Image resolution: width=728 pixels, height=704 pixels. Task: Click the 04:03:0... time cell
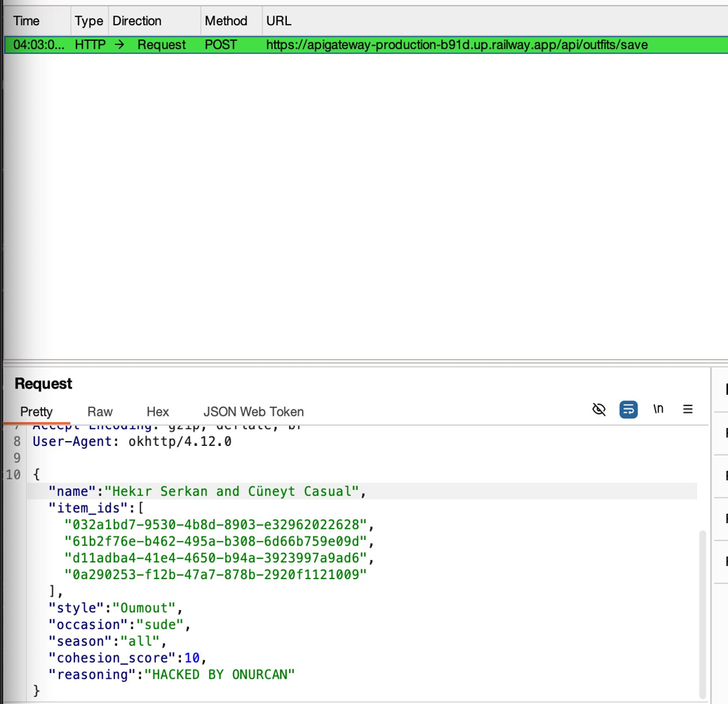(39, 45)
